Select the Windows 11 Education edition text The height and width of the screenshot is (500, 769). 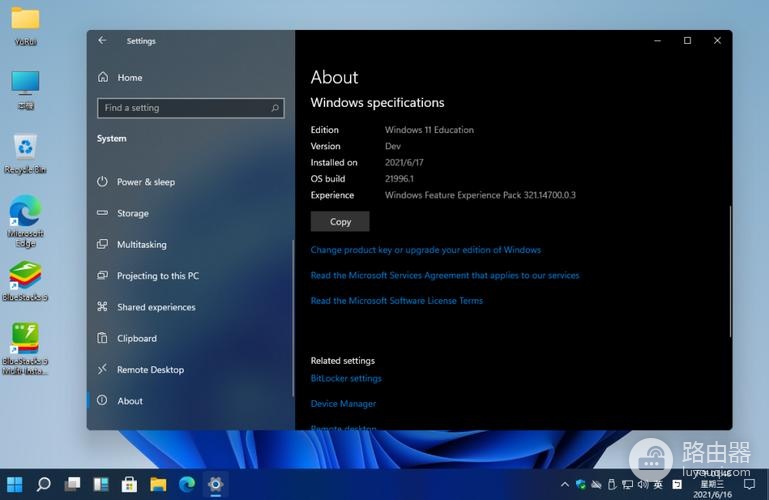[429, 130]
